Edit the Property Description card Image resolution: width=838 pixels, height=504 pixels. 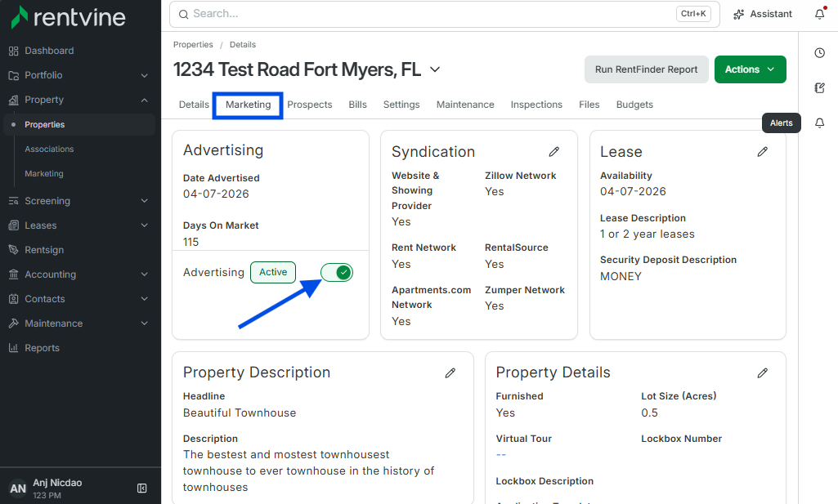450,372
